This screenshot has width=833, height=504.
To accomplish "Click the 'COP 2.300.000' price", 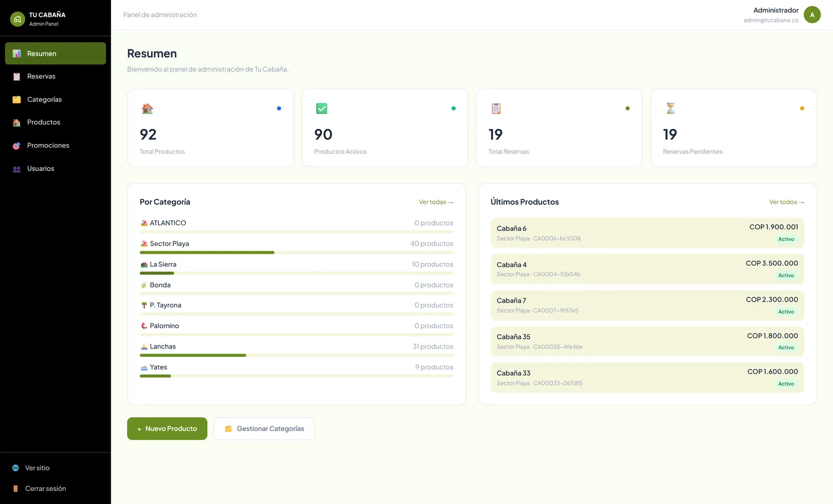I will (772, 300).
